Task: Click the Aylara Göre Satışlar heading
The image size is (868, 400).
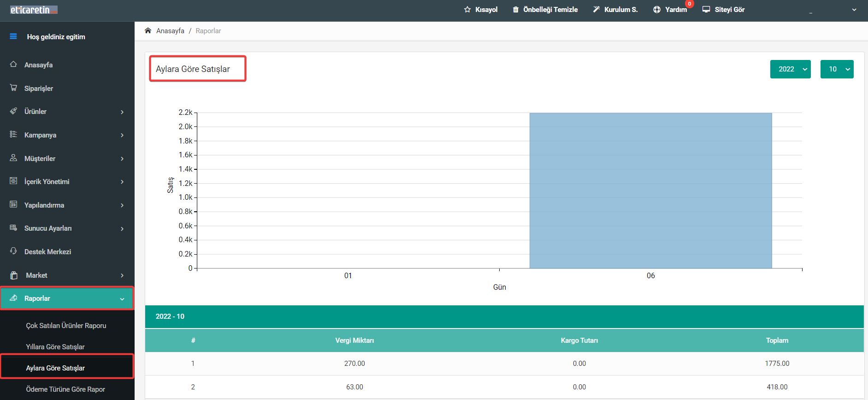Action: [193, 69]
